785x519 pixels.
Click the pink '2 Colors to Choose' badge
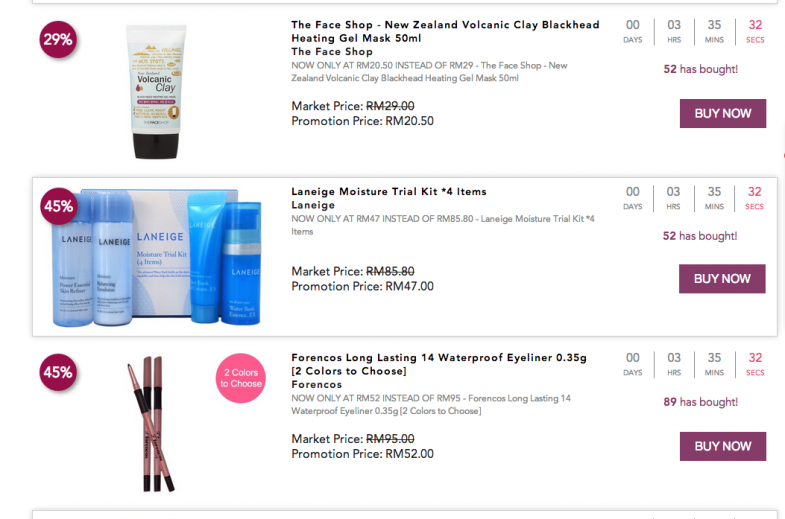241,378
